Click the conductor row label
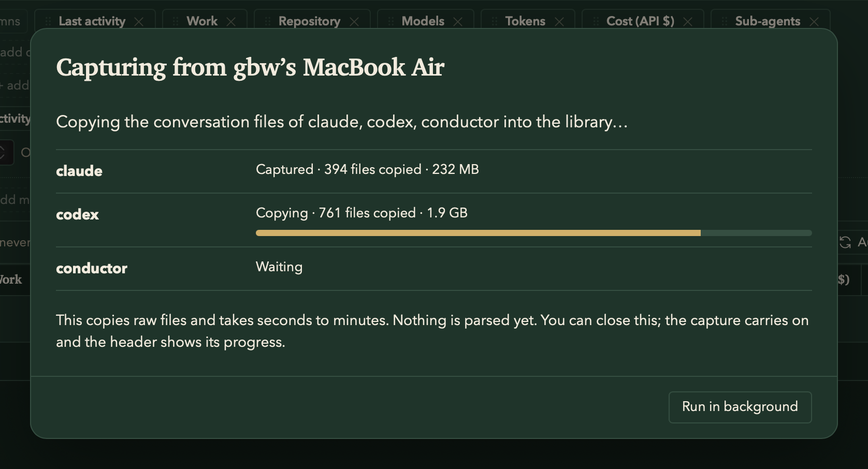The image size is (868, 469). click(92, 268)
